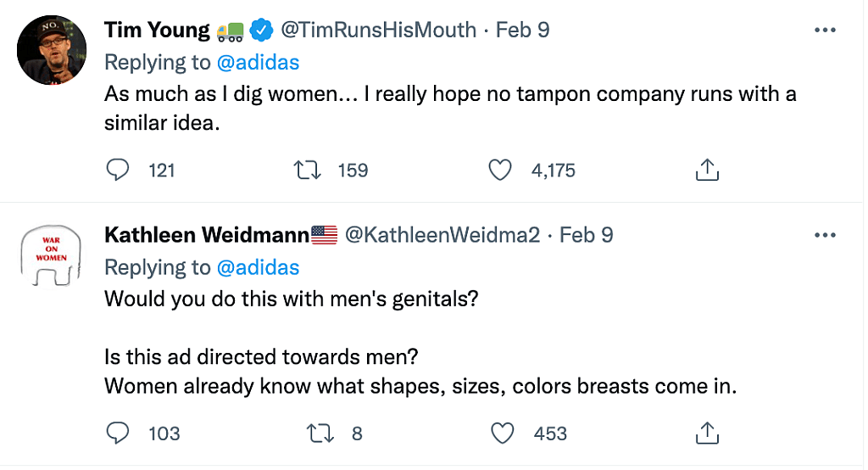Click the verified badge beside Tim Young

(x=262, y=31)
